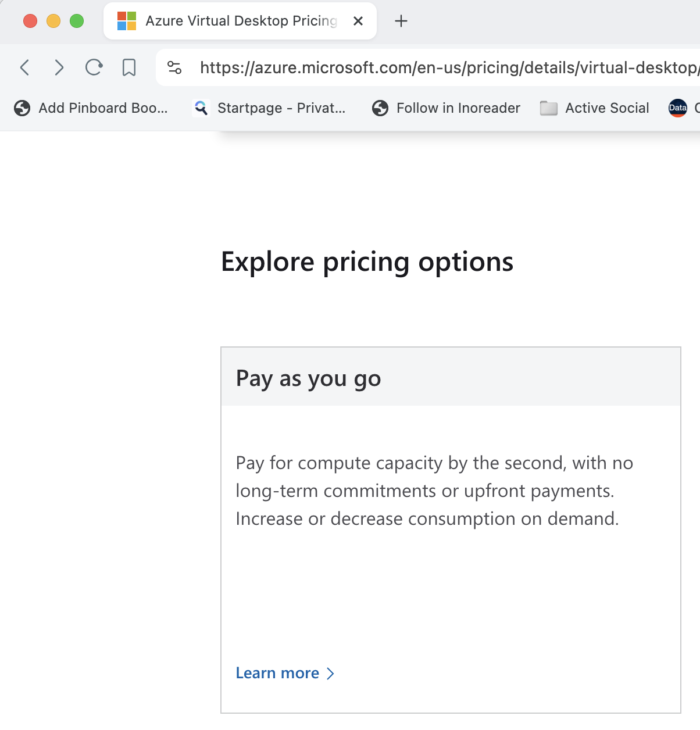The height and width of the screenshot is (730, 700).
Task: Click the Microsoft logo favicon on the tab
Action: (126, 21)
